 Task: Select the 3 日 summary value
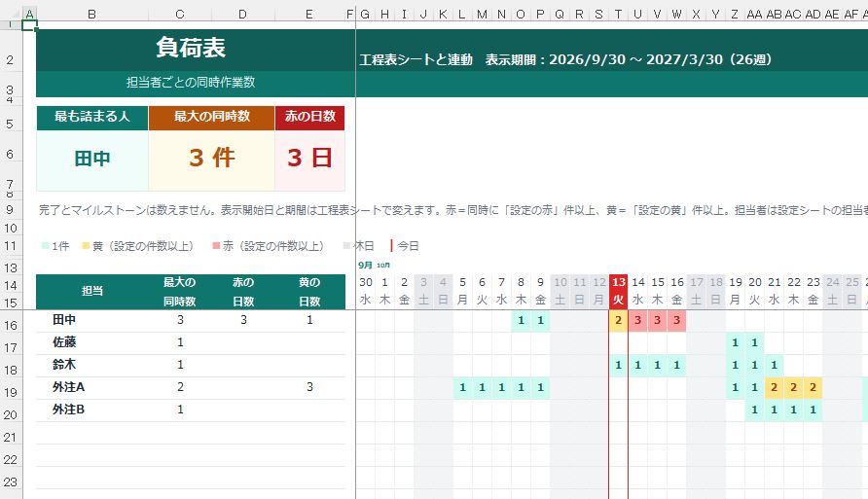310,159
